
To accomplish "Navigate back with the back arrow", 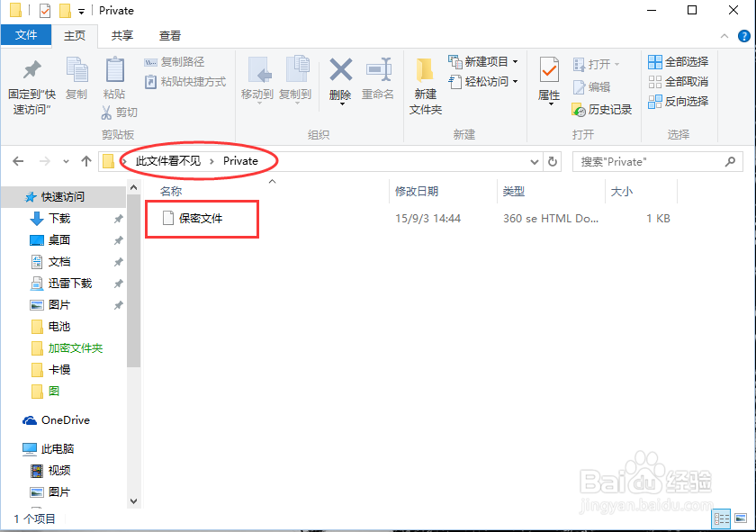I will point(18,161).
